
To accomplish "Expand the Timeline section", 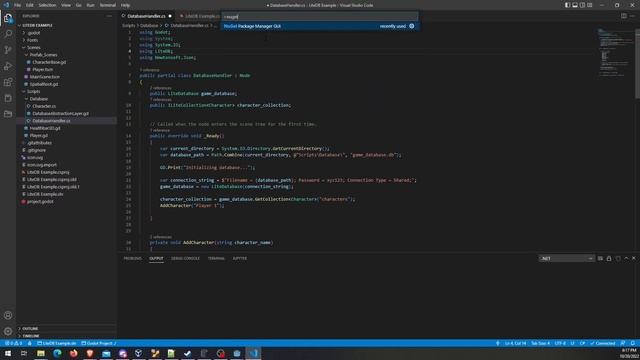I will point(31,336).
